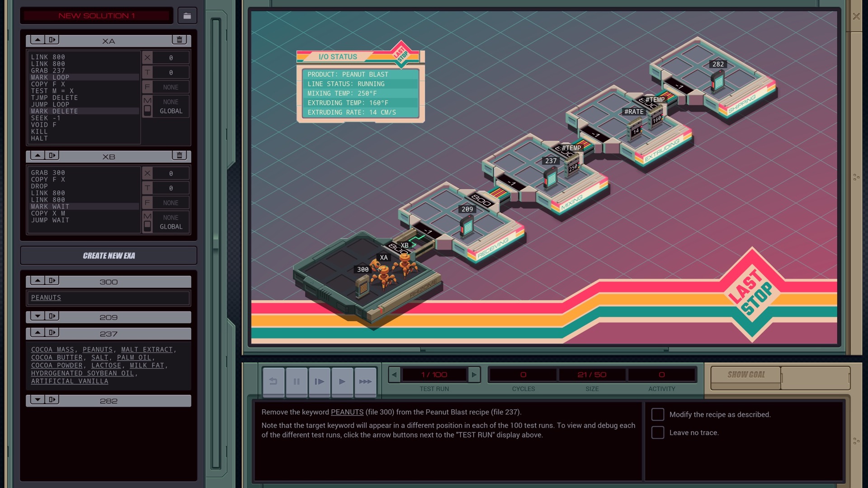Click ARTIFICIAL VANILLA keyword in file 237
Image resolution: width=868 pixels, height=488 pixels.
70,381
